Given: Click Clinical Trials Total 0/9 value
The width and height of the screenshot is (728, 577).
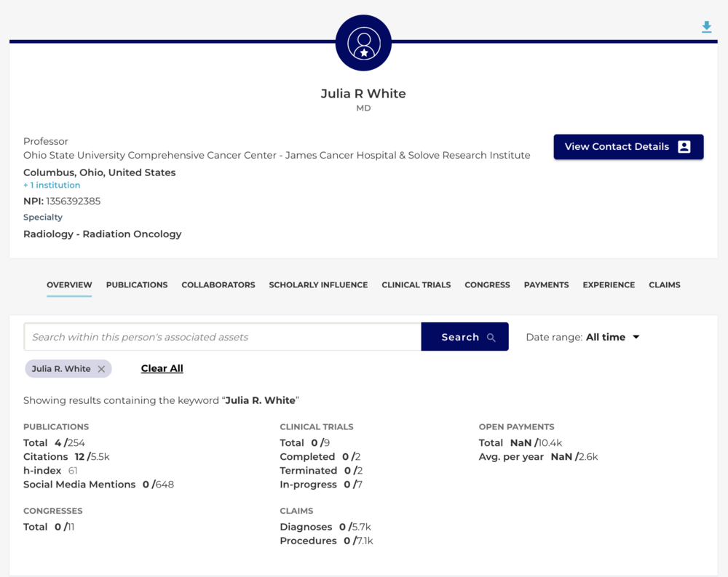Looking at the screenshot, I should [x=320, y=443].
